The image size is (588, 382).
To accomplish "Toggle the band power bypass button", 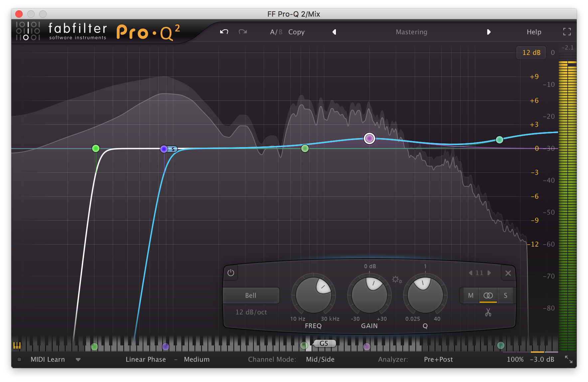I will click(231, 273).
